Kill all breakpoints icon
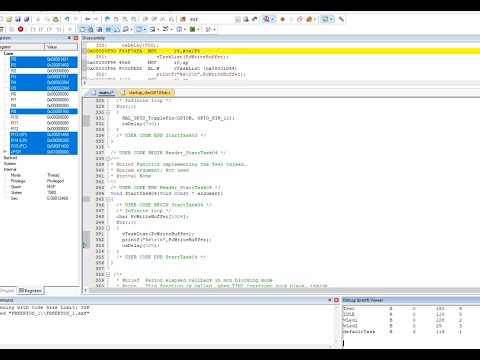The height and width of the screenshot is (360, 480). (309, 19)
